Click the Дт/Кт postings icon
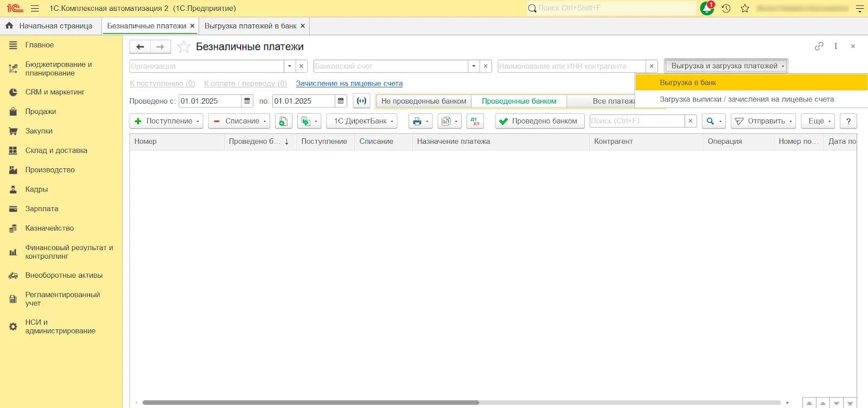Image resolution: width=868 pixels, height=408 pixels. coord(475,121)
